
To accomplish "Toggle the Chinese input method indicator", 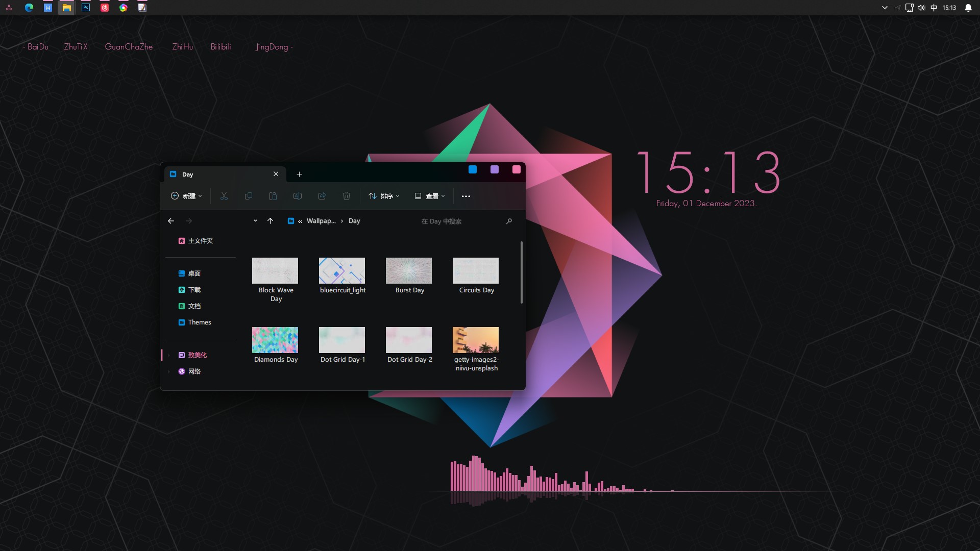I will [x=933, y=8].
